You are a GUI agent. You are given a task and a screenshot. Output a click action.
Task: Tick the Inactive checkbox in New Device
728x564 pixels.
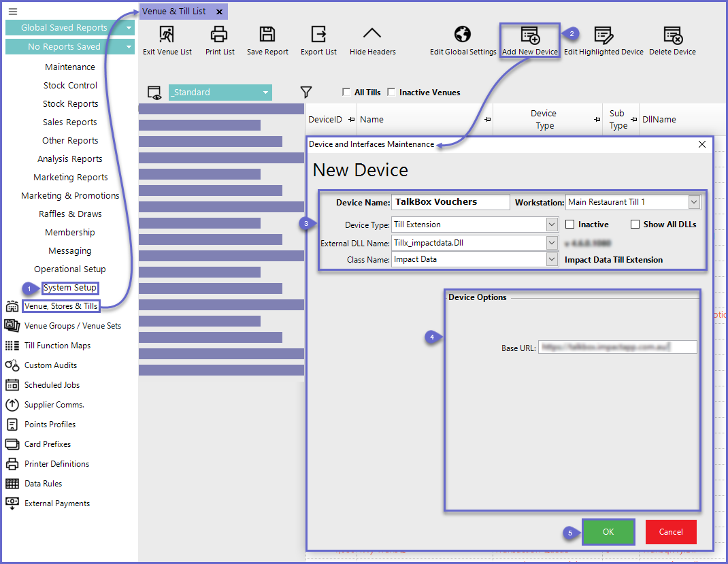click(569, 225)
